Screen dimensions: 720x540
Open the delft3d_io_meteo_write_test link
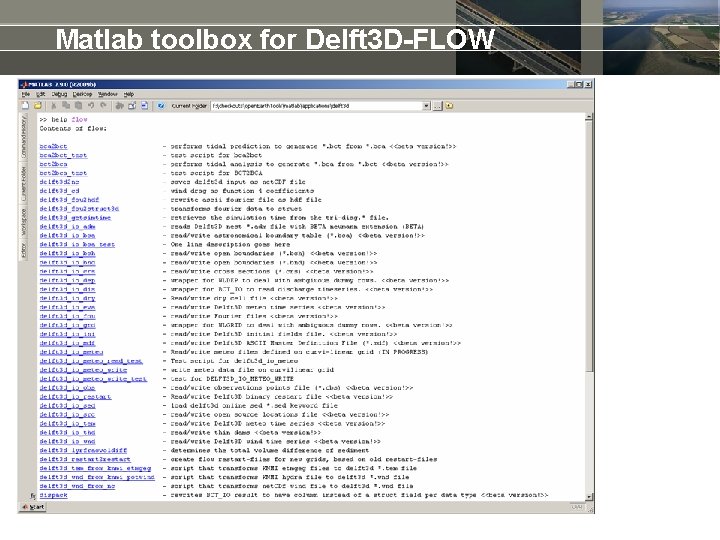[x=93, y=379]
